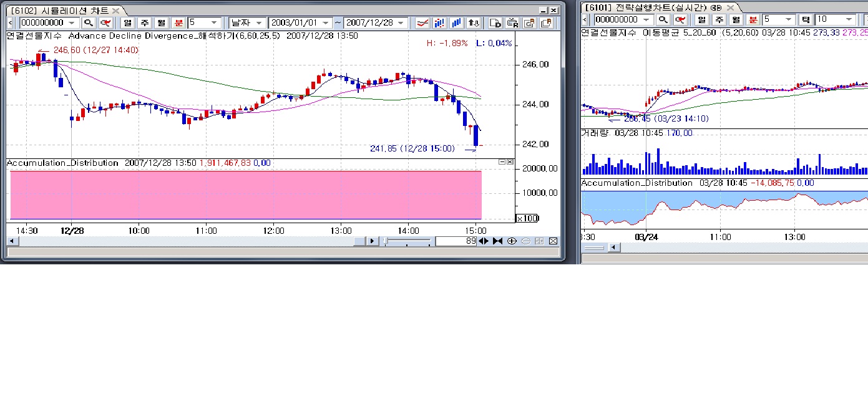Click the zoom-in plus circle icon below chart
Viewport: 868px width, 404px height.
tap(512, 241)
